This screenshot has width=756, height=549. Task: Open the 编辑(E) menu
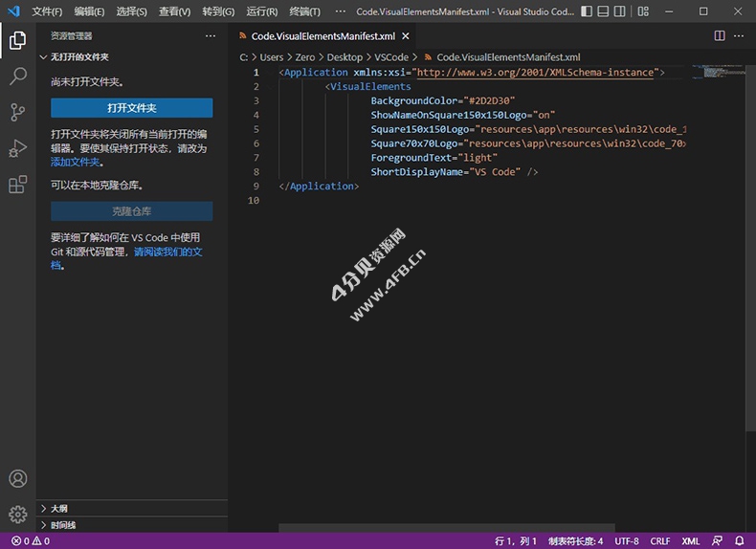click(x=89, y=11)
